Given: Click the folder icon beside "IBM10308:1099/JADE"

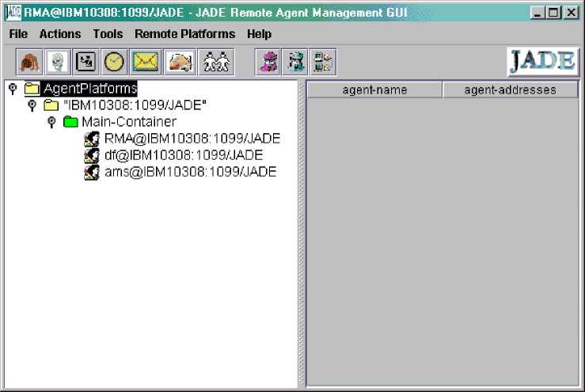Looking at the screenshot, I should click(x=51, y=105).
